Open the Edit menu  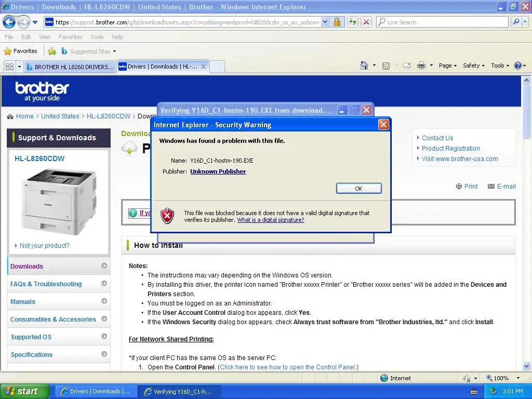point(26,37)
